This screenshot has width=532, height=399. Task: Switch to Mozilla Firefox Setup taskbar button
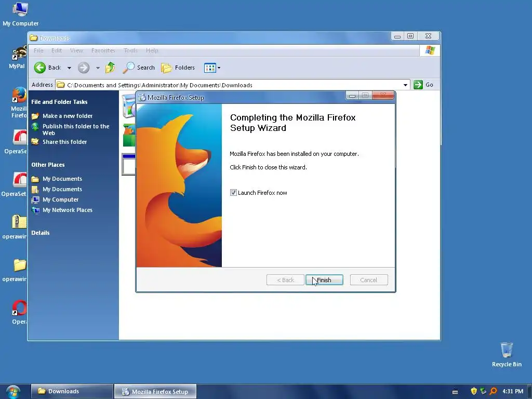155,392
